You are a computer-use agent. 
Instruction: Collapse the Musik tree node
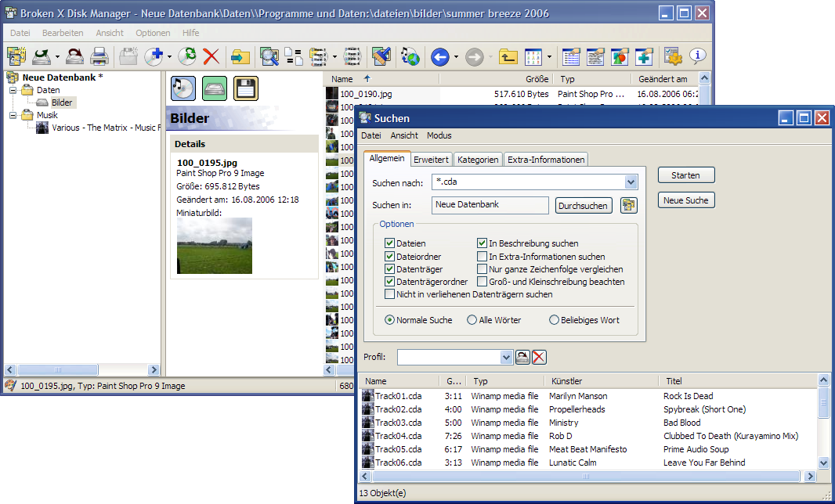coord(13,115)
